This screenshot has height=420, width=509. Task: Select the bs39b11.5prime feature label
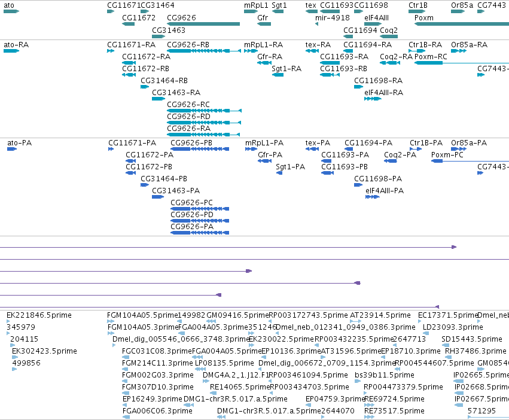pyautogui.click(x=385, y=375)
